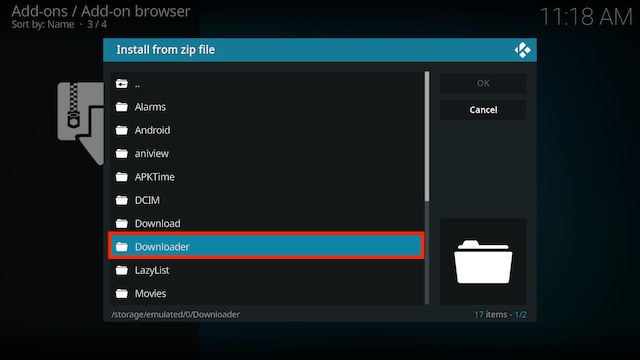Open the Android folder
Image resolution: width=640 pixels, height=360 pixels.
click(x=267, y=130)
